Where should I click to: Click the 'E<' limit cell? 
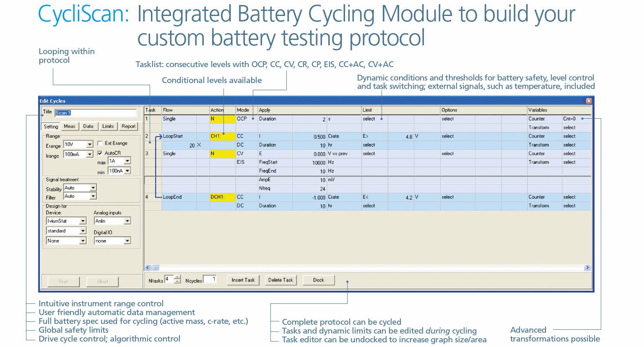click(375, 197)
